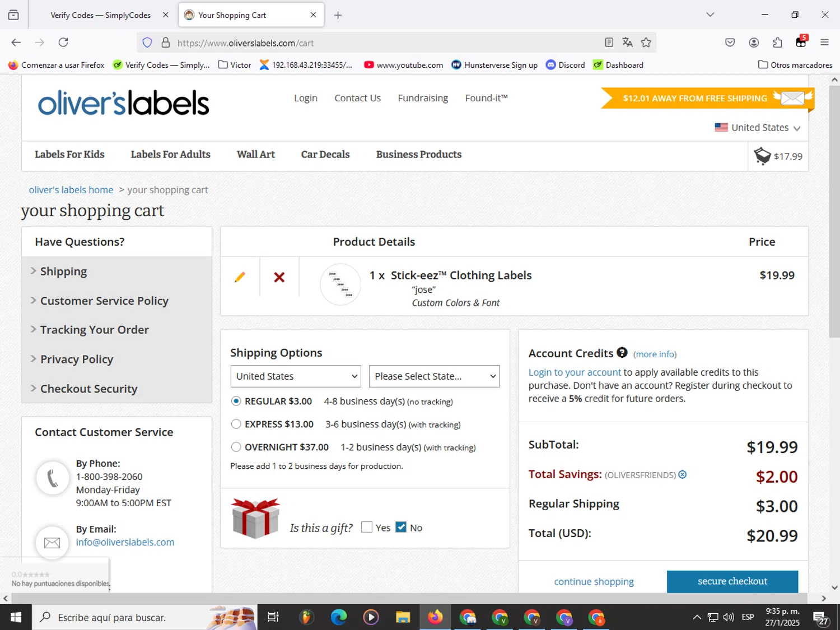Select OVERNIGHT $37.00 shipping option
This screenshot has height=630, width=840.
tap(236, 447)
